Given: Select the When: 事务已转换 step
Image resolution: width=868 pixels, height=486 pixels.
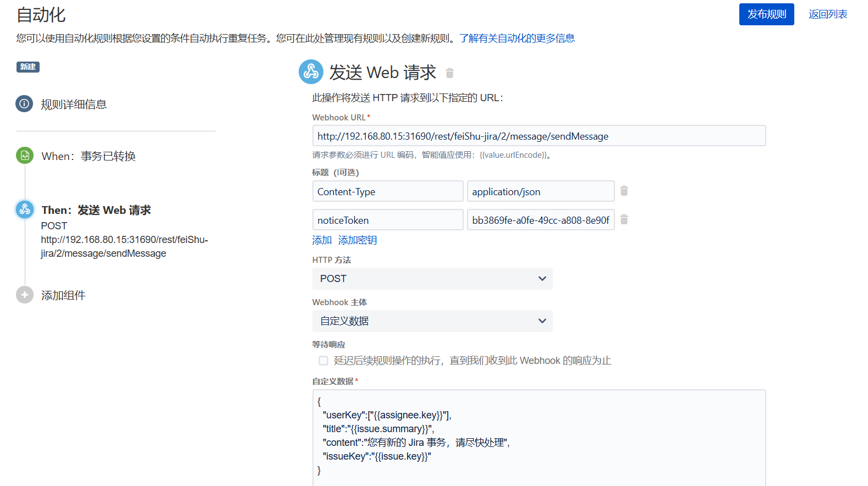Looking at the screenshot, I should 89,156.
